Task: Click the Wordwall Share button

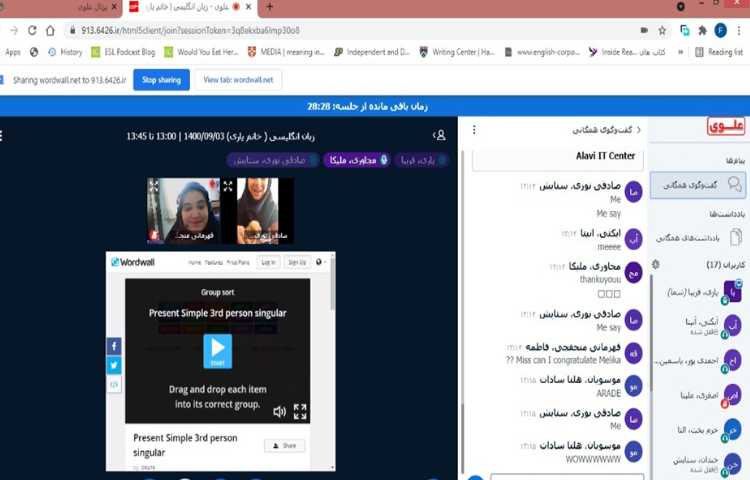Action: (285, 446)
